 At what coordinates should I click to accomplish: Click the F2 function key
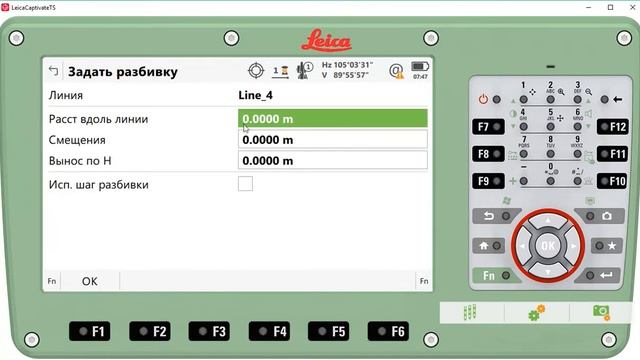(150, 331)
